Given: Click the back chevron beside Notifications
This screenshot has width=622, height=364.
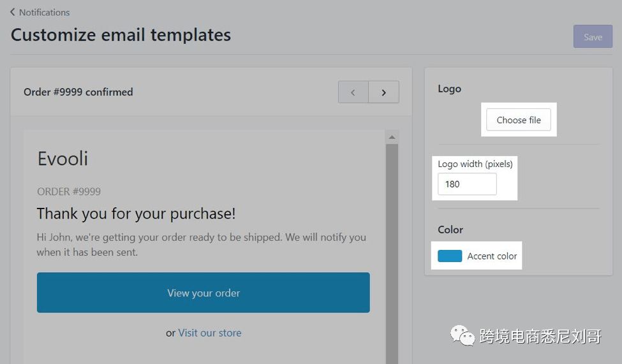Looking at the screenshot, I should 13,12.
